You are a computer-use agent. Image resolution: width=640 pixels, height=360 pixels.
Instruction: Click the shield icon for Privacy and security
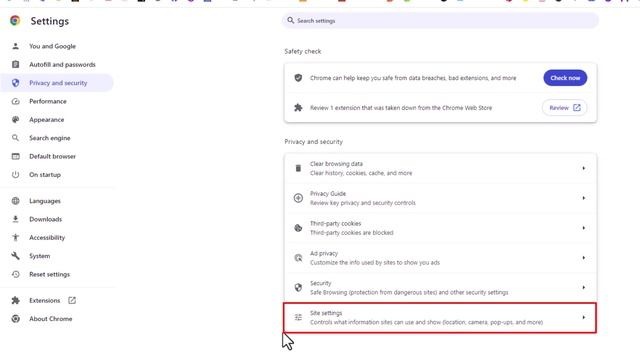pos(16,83)
